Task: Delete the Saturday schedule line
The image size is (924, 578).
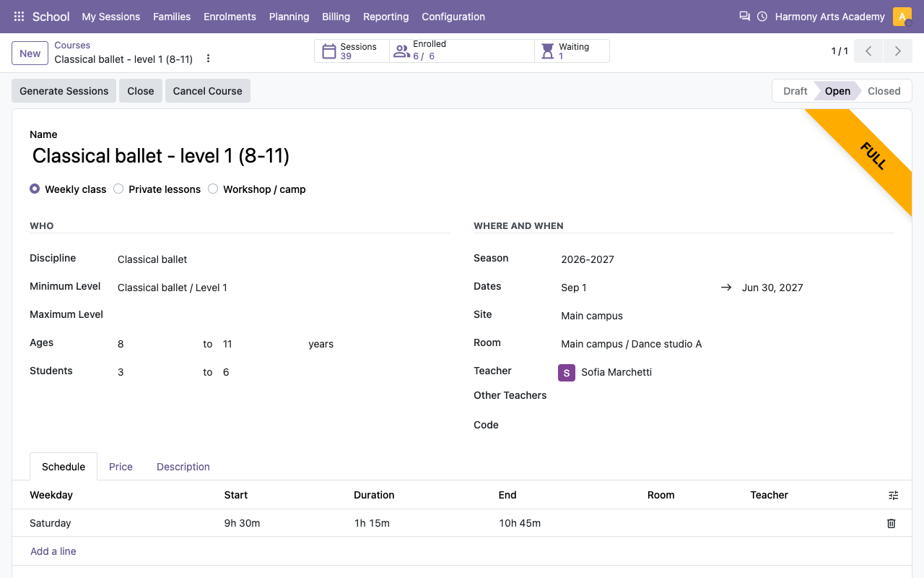Action: tap(891, 523)
